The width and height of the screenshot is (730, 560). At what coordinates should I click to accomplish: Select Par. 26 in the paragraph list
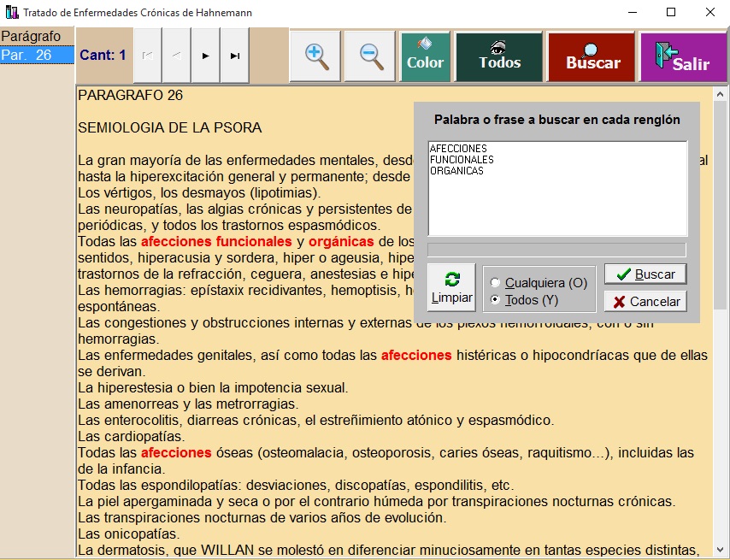pyautogui.click(x=38, y=55)
